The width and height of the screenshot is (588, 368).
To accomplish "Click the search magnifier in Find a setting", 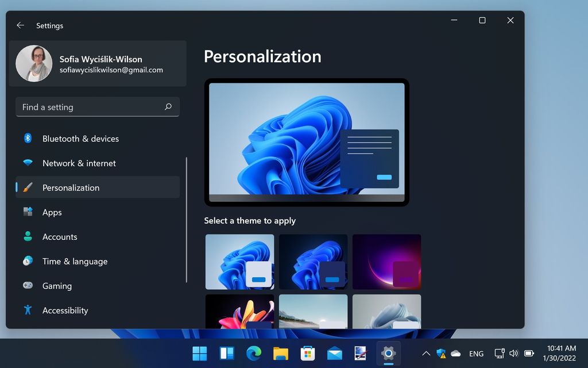I will pyautogui.click(x=168, y=107).
